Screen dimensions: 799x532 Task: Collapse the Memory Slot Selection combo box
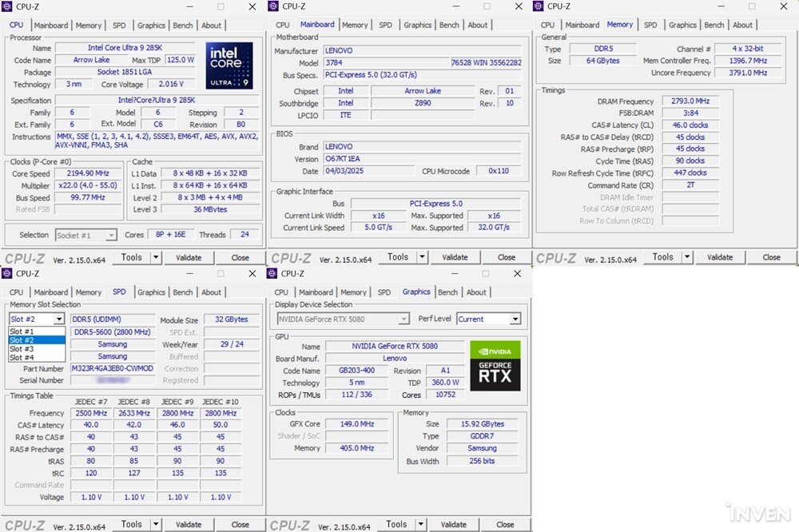[x=59, y=319]
